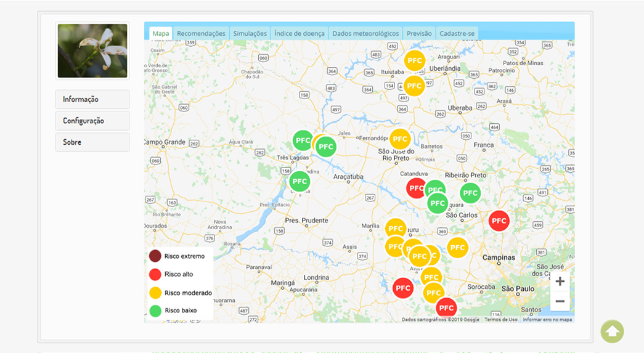Click the yellow PFC marker near Fernandópolis
This screenshot has height=353, width=644.
click(x=399, y=139)
